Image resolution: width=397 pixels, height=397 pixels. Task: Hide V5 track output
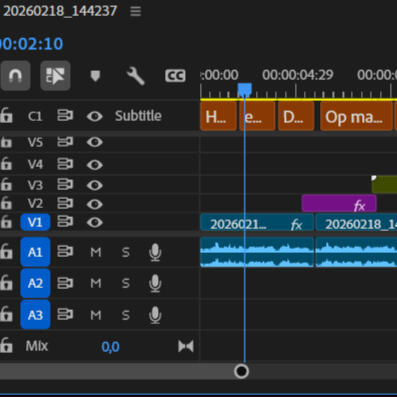point(95,142)
